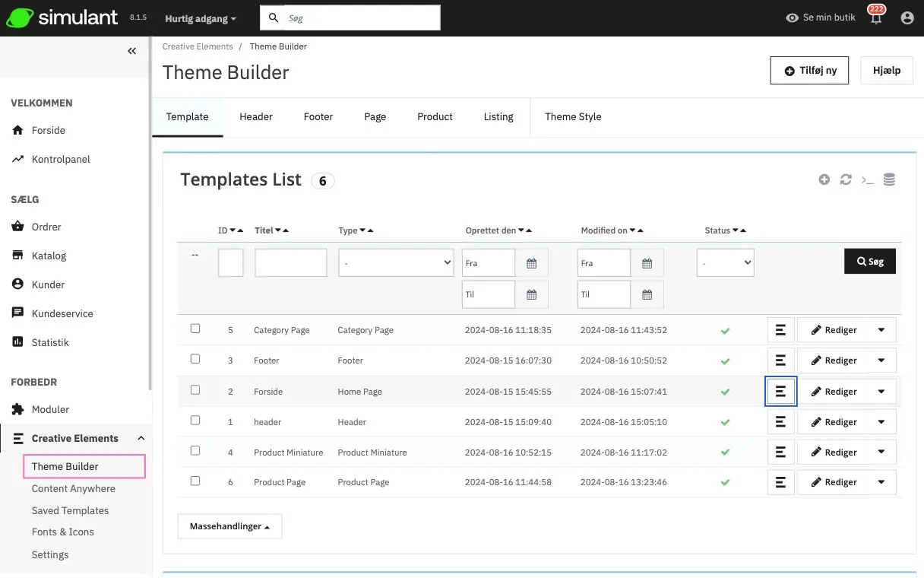
Task: Open the dropdown arrow beside header Rediger
Action: pos(881,422)
